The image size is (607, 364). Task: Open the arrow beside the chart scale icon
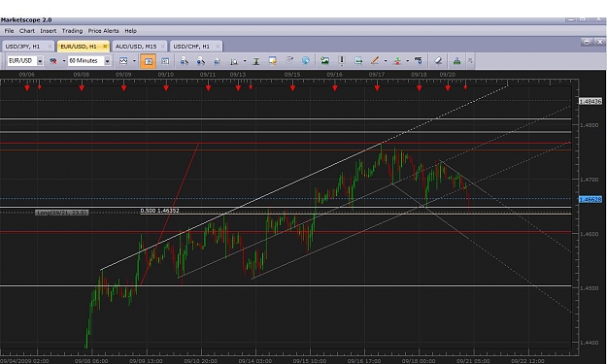coord(245,61)
